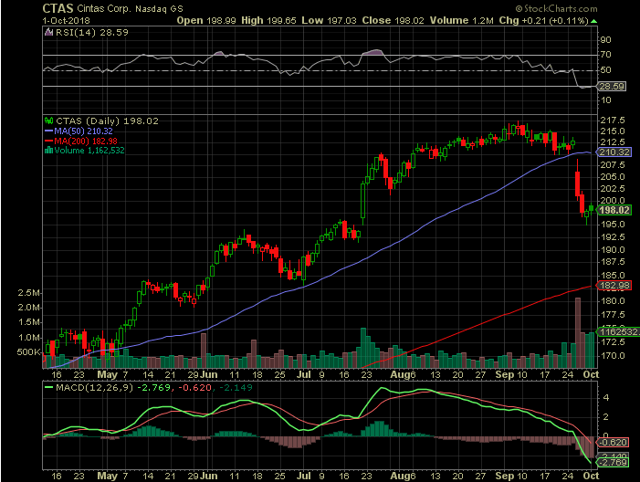The width and height of the screenshot is (640, 482).
Task: Click the 50 midline label on RSI axis
Action: point(606,70)
